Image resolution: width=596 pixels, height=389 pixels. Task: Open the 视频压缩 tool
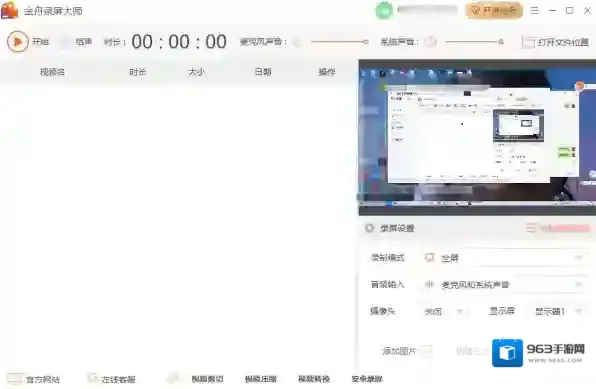[261, 379]
